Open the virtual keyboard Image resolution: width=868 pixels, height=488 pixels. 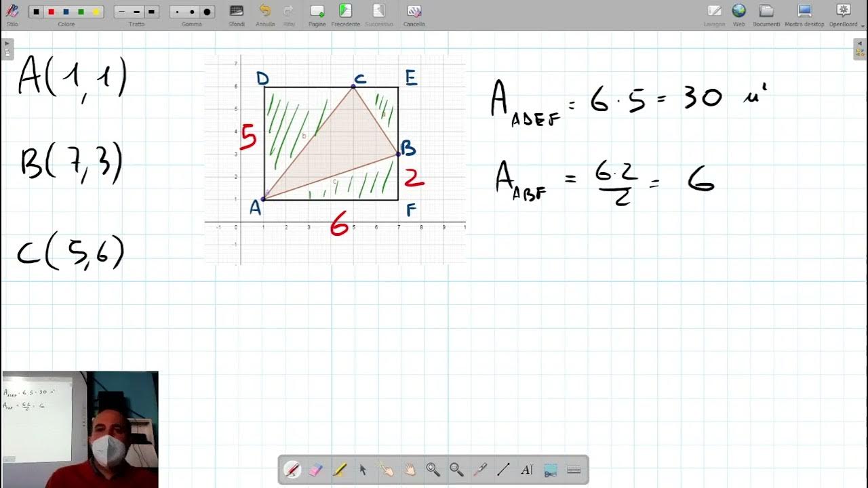(x=574, y=469)
